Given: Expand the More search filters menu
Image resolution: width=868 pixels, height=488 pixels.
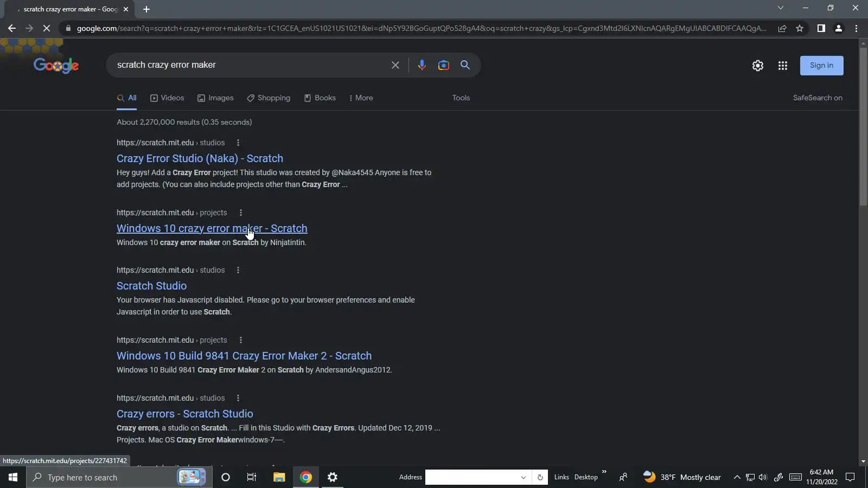Looking at the screenshot, I should click(361, 98).
